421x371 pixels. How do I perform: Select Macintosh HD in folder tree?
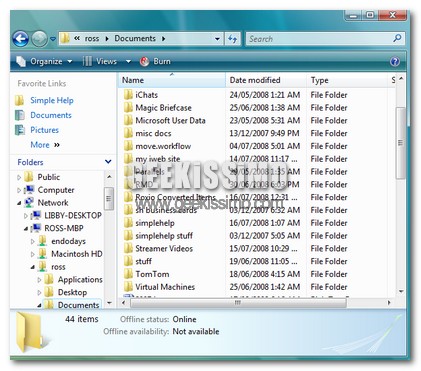[x=77, y=254]
